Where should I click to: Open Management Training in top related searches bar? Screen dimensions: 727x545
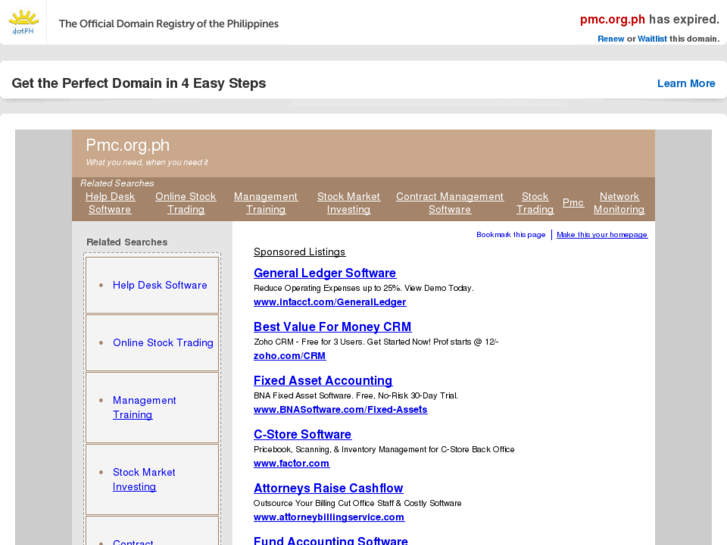click(x=266, y=203)
